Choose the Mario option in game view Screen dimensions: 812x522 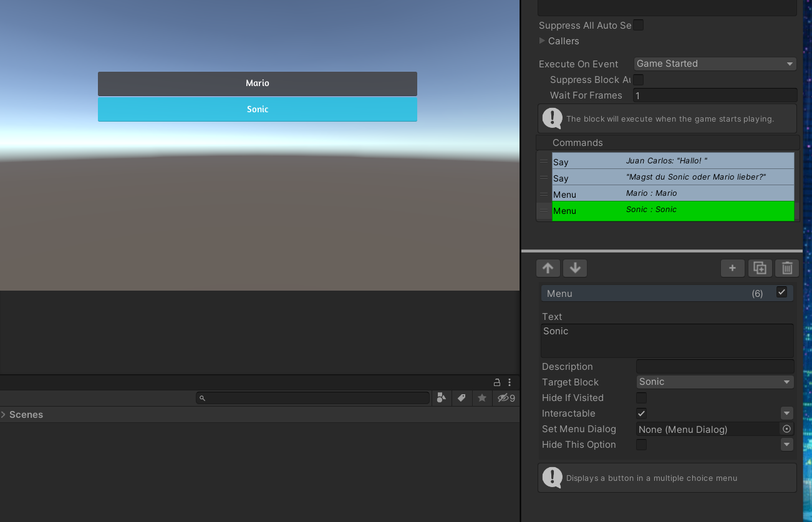pos(257,84)
